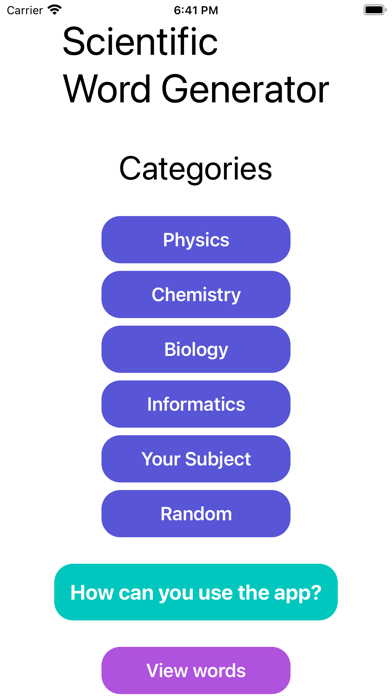Open How can you use the app?
Image resolution: width=392 pixels, height=696 pixels.
point(196,592)
